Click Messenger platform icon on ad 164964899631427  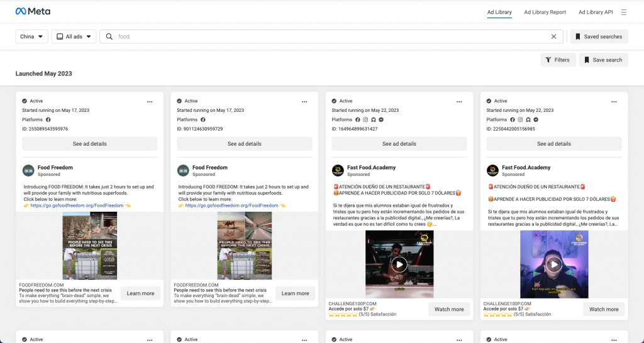(382, 120)
